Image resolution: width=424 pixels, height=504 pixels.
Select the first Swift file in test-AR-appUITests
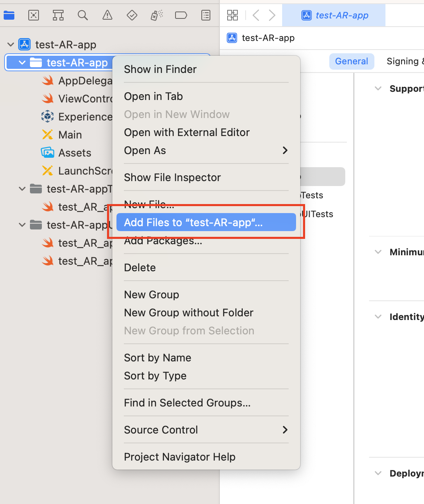[77, 243]
